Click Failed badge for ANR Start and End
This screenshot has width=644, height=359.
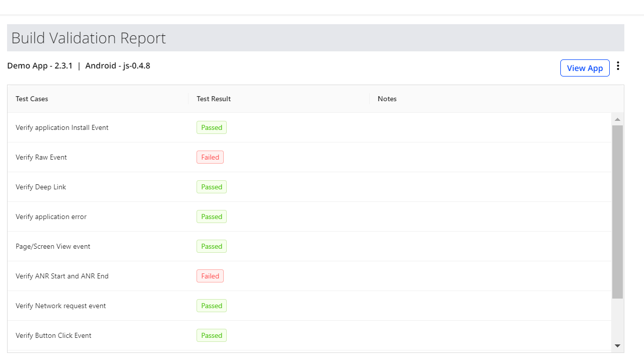pyautogui.click(x=210, y=276)
